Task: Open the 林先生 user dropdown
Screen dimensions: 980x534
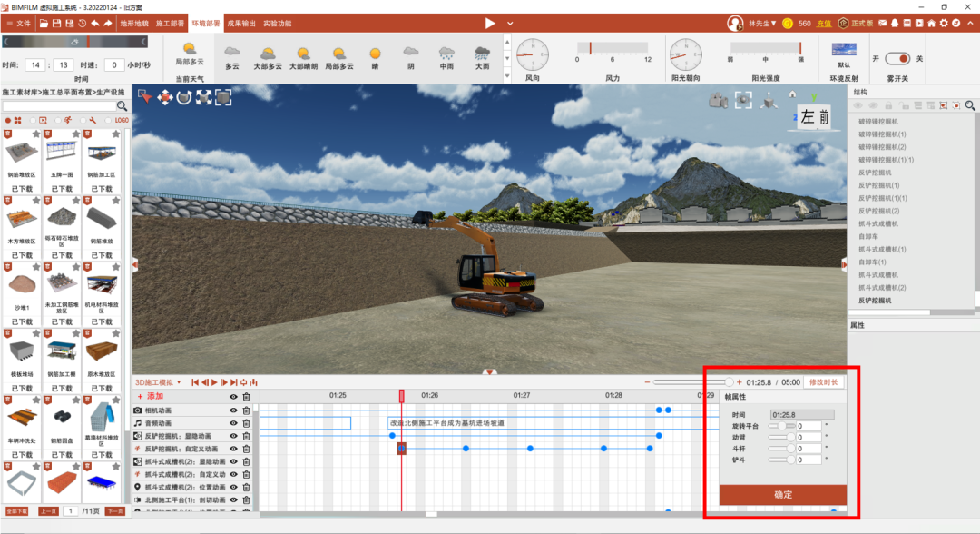Action: [x=762, y=23]
